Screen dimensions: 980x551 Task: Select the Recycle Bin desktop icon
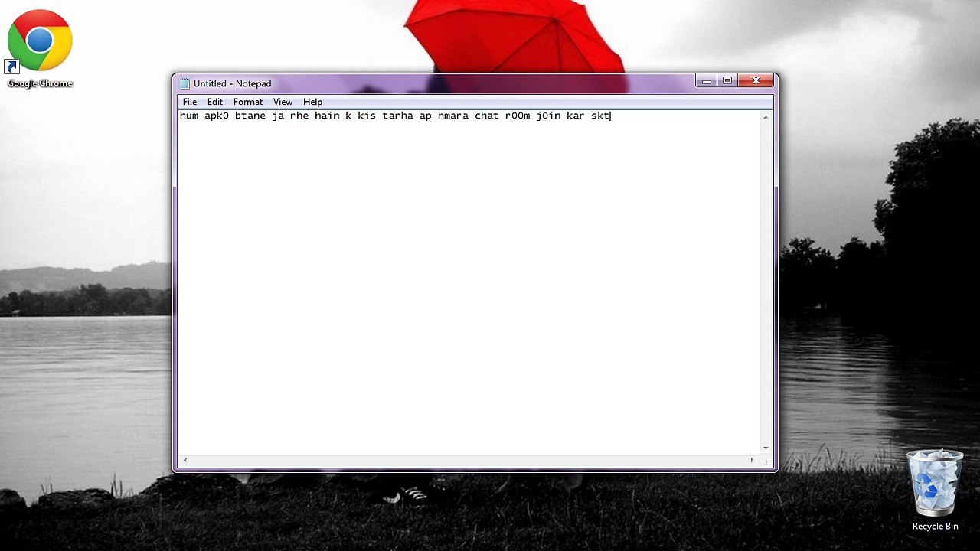point(935,490)
